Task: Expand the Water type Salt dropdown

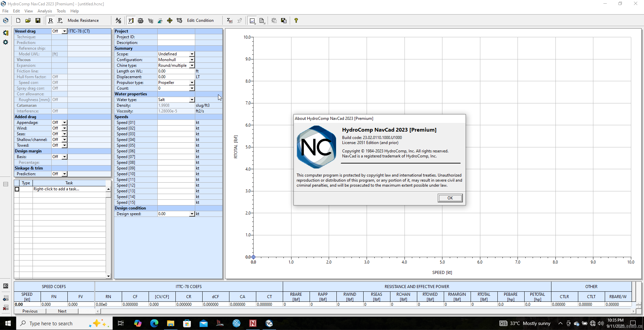Action: coord(192,100)
